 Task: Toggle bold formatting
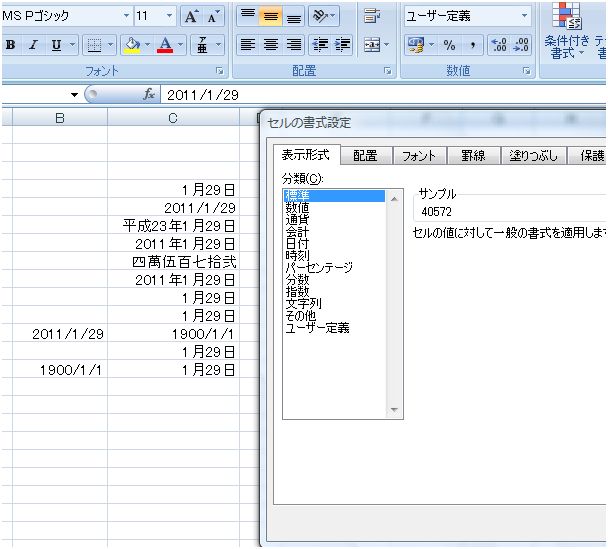pyautogui.click(x=11, y=45)
